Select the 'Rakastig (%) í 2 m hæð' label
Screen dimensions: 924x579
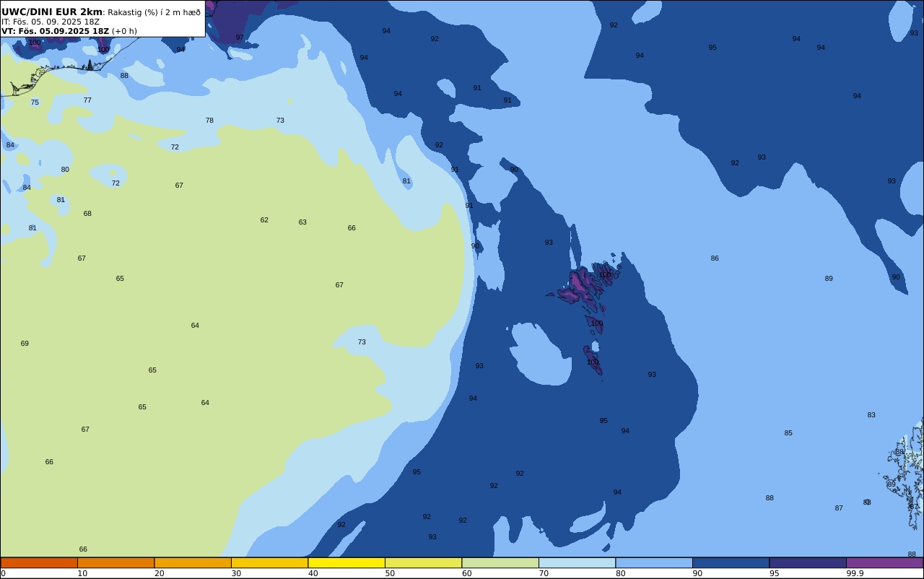tap(154, 12)
